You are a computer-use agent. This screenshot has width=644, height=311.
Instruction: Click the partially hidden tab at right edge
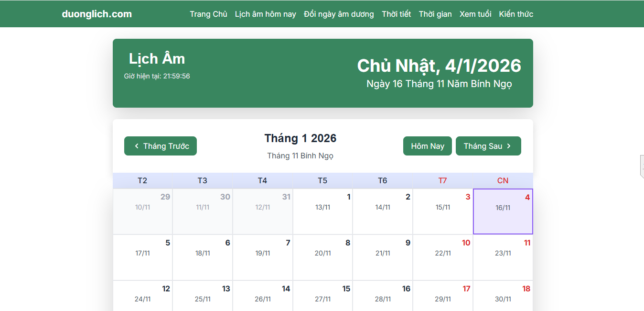coord(642,167)
